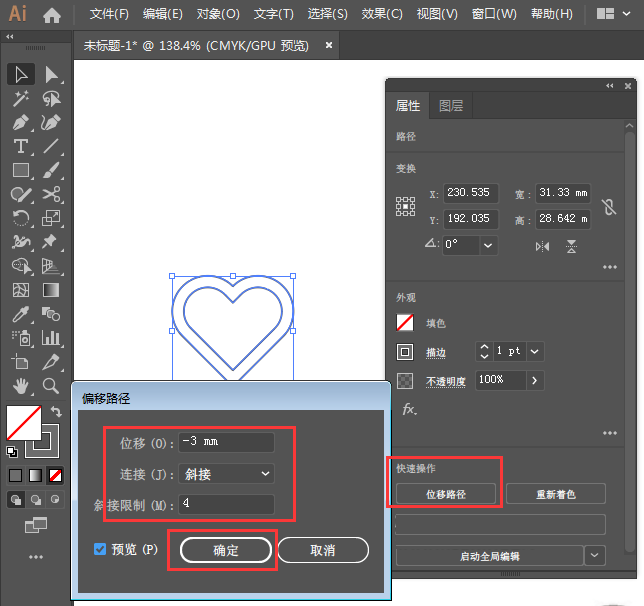Image resolution: width=644 pixels, height=606 pixels.
Task: Click the 取消 button
Action: coord(323,550)
